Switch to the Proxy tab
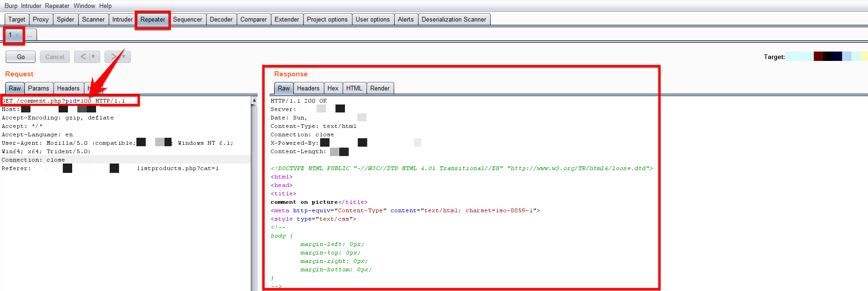Screen dimensions: 868x291 tap(40, 19)
